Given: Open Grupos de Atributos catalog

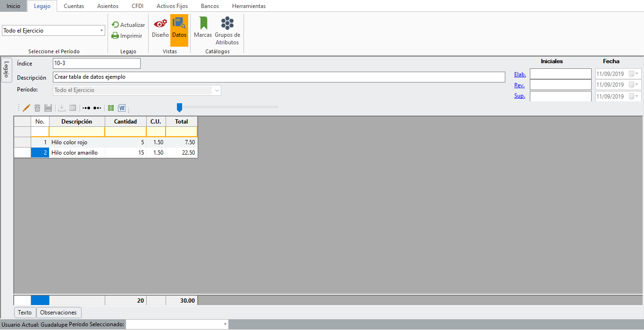Looking at the screenshot, I should point(227,31).
